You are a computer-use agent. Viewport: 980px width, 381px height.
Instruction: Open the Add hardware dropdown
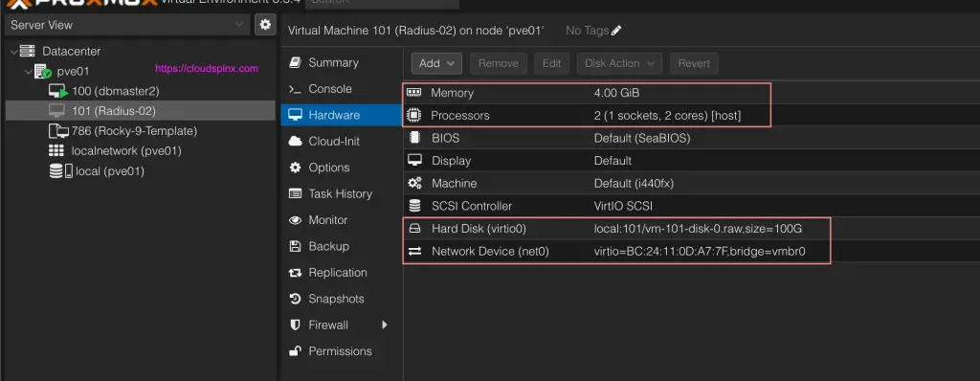pyautogui.click(x=436, y=63)
